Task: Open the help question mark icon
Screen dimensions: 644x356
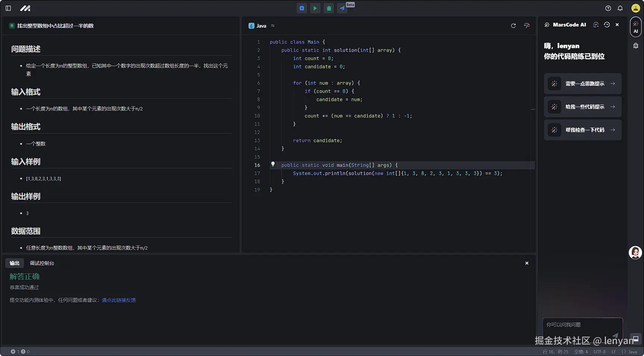Action: pos(608,8)
